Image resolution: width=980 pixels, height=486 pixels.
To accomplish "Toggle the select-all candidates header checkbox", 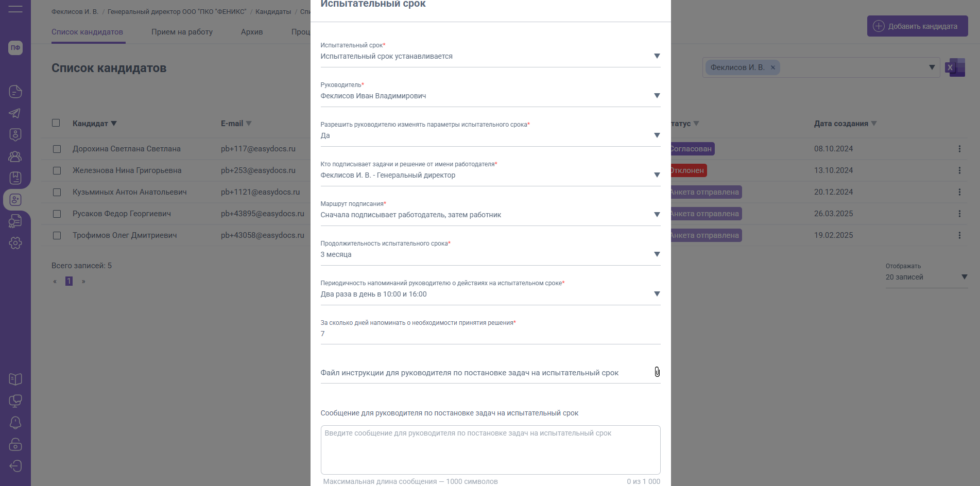I will [56, 123].
